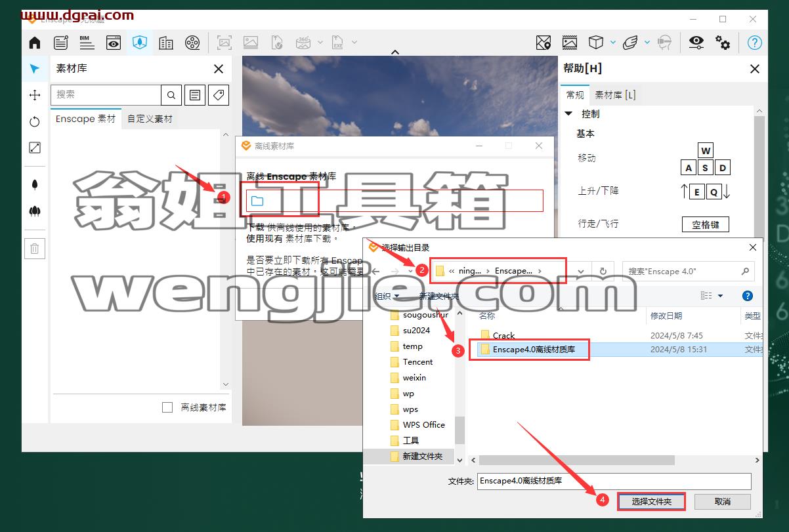Click the batch image render icon
This screenshot has width=789, height=532.
251,43
